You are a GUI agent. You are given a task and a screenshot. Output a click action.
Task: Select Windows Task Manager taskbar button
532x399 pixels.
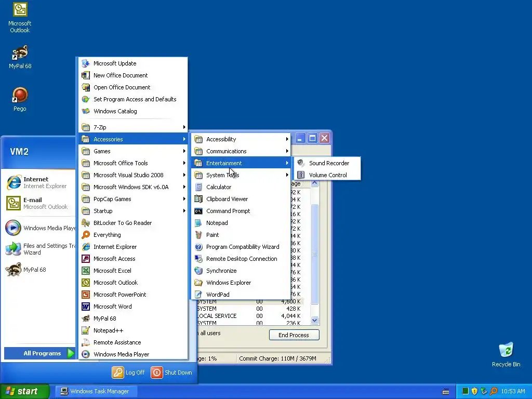click(x=96, y=391)
